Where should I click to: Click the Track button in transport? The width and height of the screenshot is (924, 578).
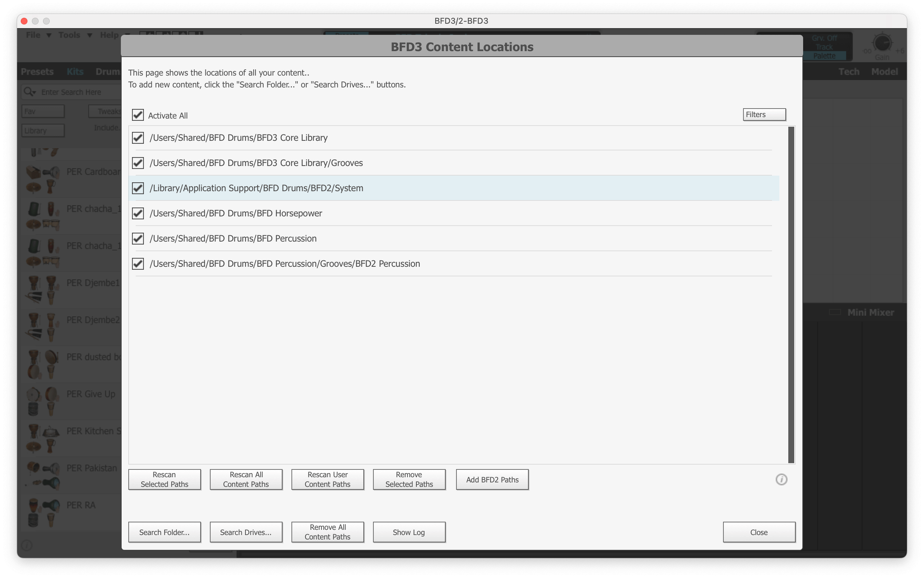[825, 47]
